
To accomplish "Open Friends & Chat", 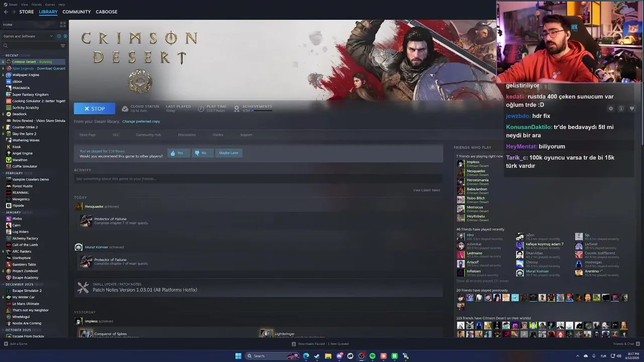I will 626,344.
